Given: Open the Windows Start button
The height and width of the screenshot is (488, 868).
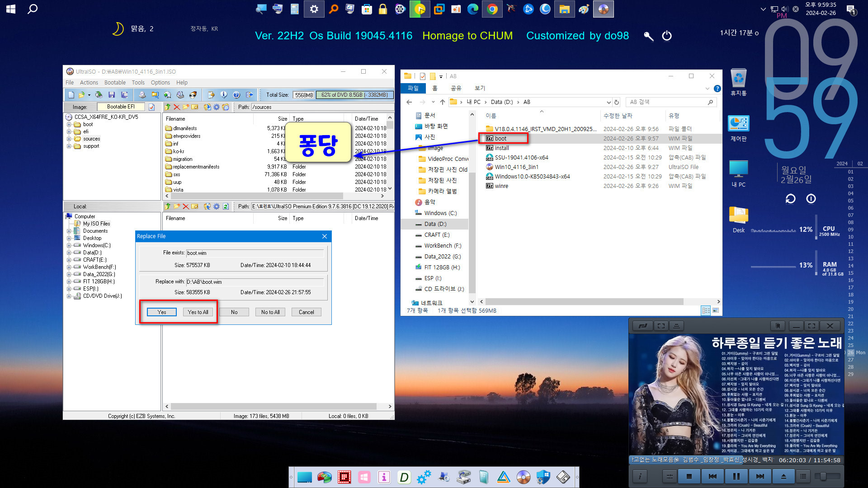Looking at the screenshot, I should pos(11,9).
